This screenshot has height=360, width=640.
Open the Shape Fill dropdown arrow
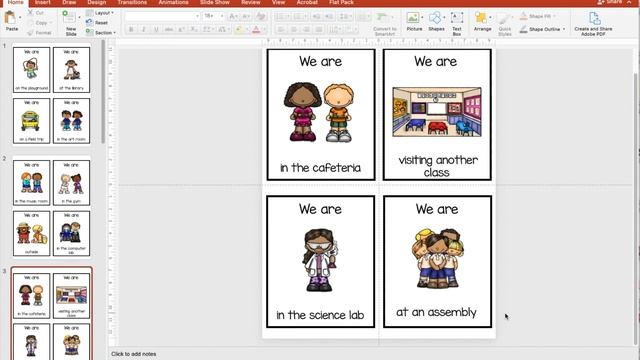[555, 16]
